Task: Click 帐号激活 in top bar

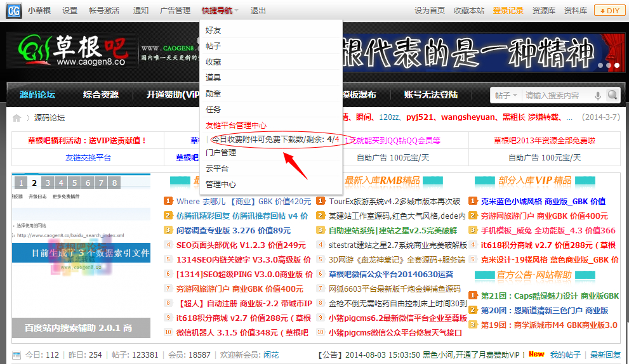Action: coord(104,10)
